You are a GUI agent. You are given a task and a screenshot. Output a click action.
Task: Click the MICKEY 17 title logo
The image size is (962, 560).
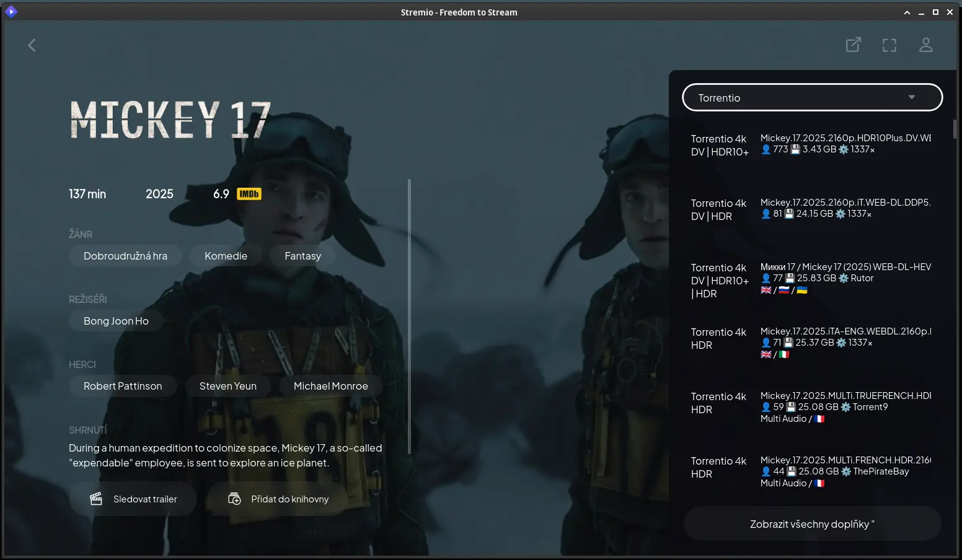click(170, 120)
